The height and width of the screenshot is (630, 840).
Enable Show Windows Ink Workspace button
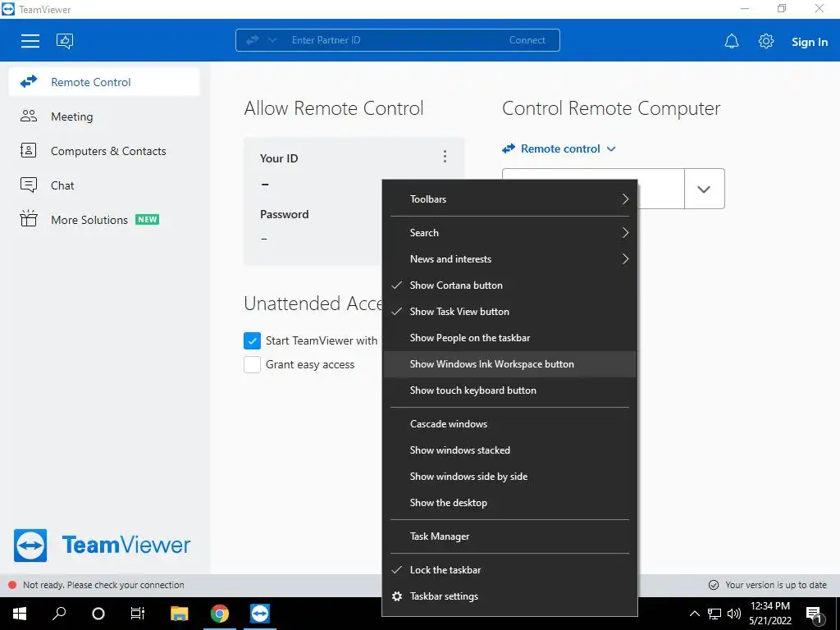509,364
